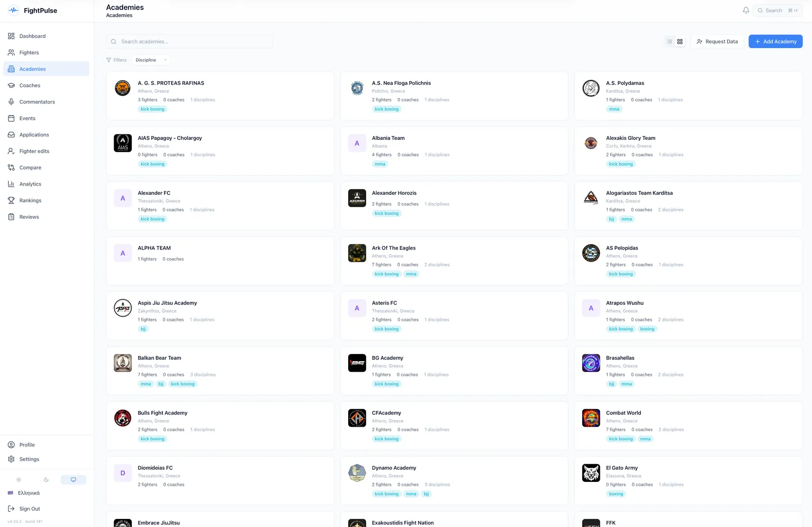
Task: Open the Compare page
Action: (x=46, y=168)
